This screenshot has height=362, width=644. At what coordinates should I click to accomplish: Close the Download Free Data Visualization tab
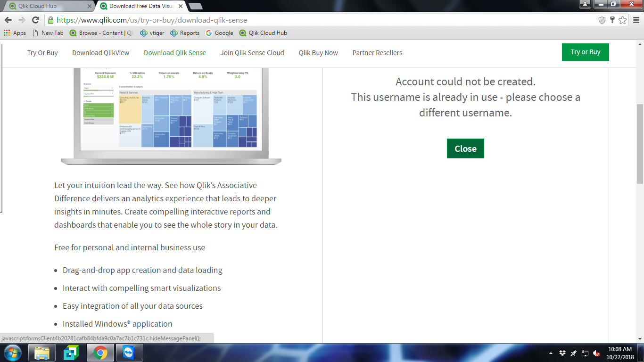click(x=181, y=6)
